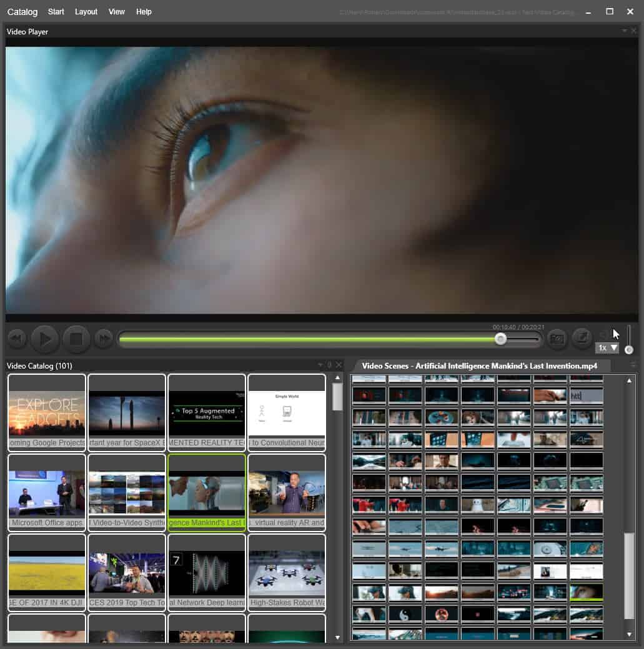644x649 pixels.
Task: Open the View menu
Action: [x=116, y=12]
